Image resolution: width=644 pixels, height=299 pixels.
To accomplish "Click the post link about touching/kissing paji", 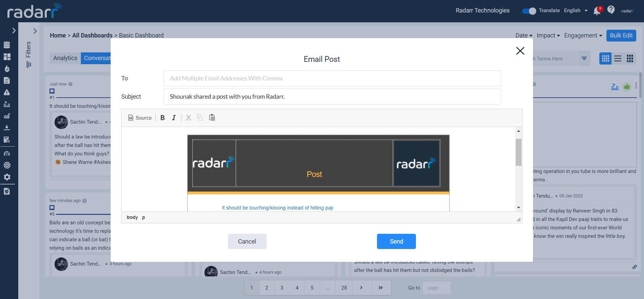I will point(277,208).
